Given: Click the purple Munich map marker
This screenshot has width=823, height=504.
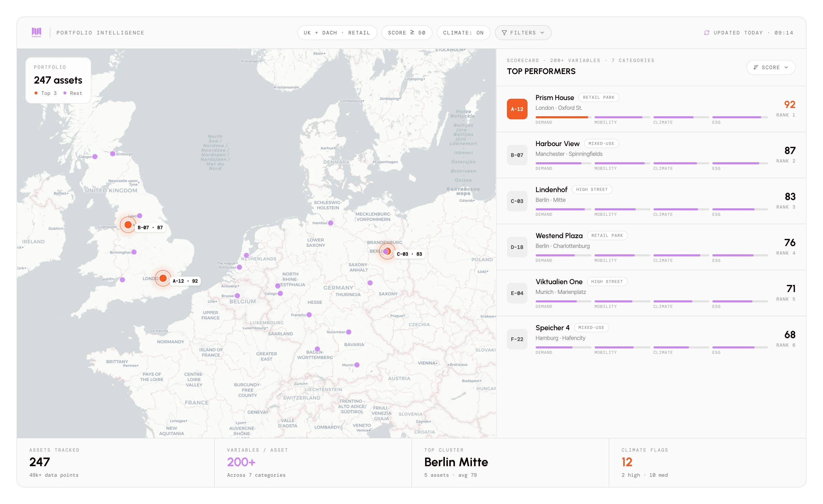Looking at the screenshot, I should 357,365.
